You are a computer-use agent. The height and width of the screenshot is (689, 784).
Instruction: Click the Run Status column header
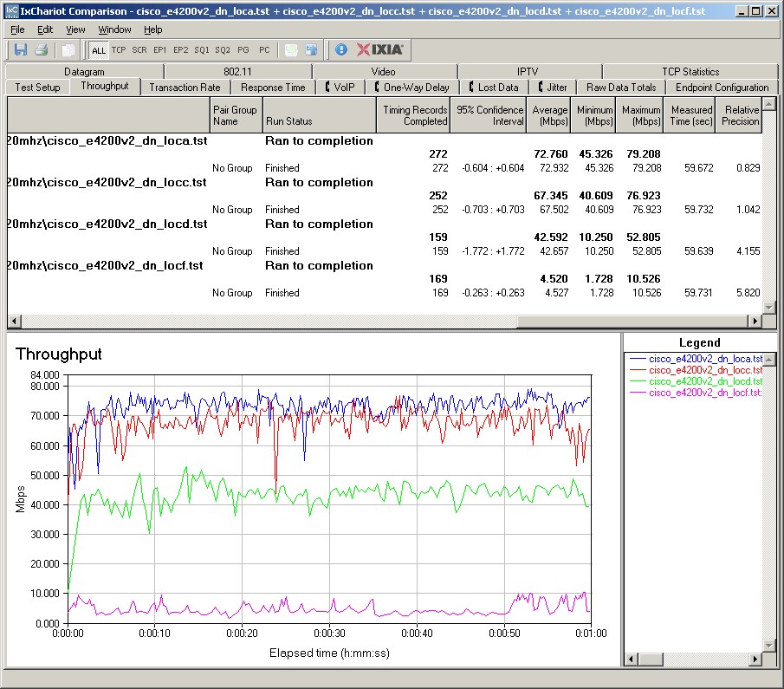pyautogui.click(x=319, y=115)
